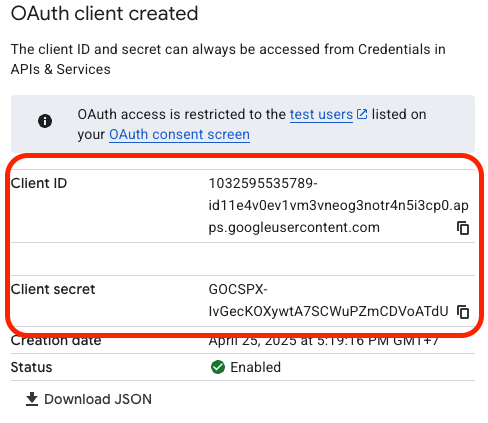Click the download arrow icon

32,399
